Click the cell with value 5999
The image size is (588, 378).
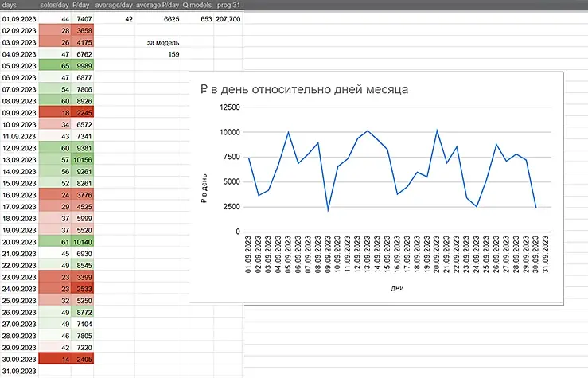(83, 219)
